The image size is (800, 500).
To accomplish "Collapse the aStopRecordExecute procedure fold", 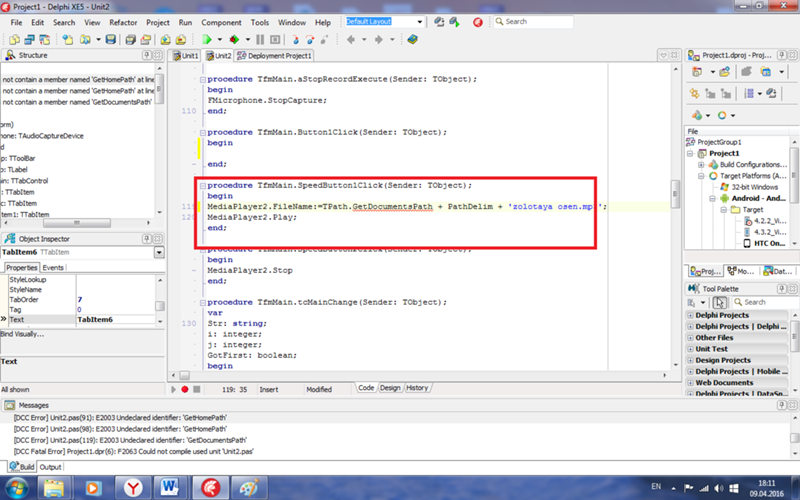I will [x=203, y=80].
